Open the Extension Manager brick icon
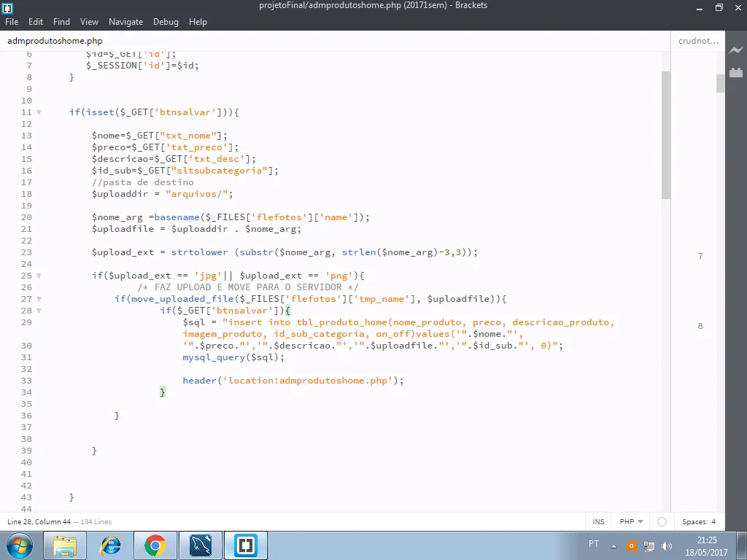 point(735,72)
